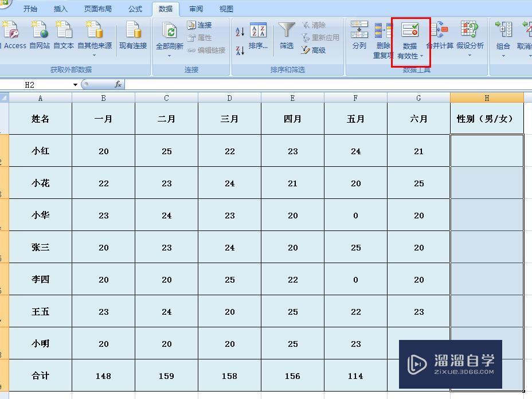Click the Insert Function (fx) field
The image size is (532, 399).
tap(119, 84)
